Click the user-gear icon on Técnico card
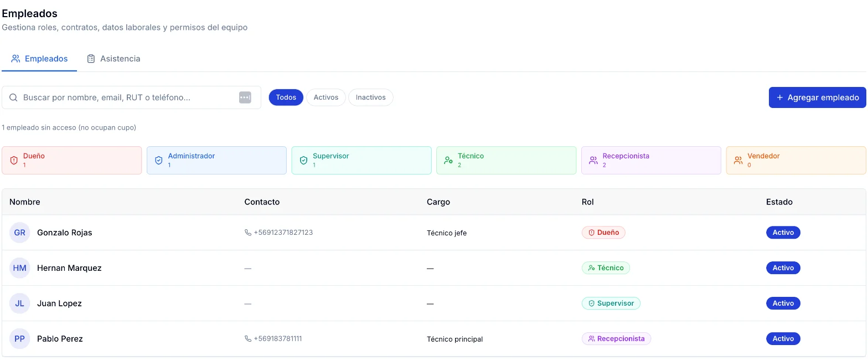 [448, 161]
